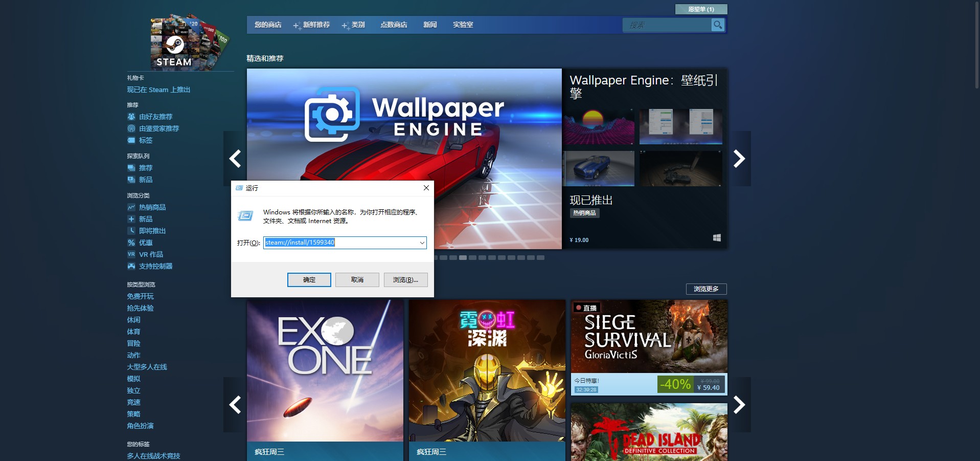Image resolution: width=980 pixels, height=461 pixels.
Task: Click 体育 genre link
Action: [134, 332]
